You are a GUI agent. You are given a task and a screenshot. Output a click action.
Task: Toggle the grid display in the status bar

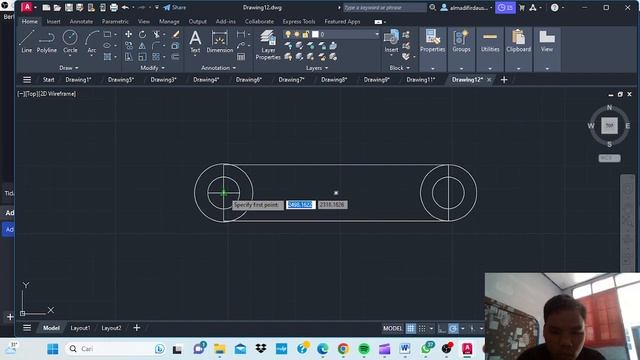pos(411,328)
